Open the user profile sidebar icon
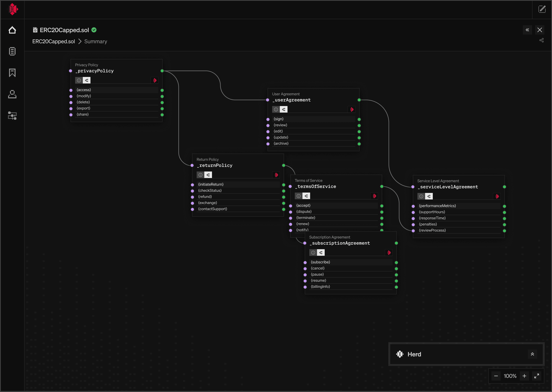 pyautogui.click(x=12, y=94)
